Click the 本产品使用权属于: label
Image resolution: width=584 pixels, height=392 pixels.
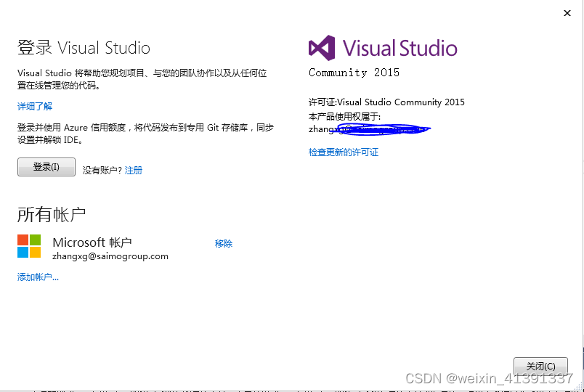click(344, 117)
